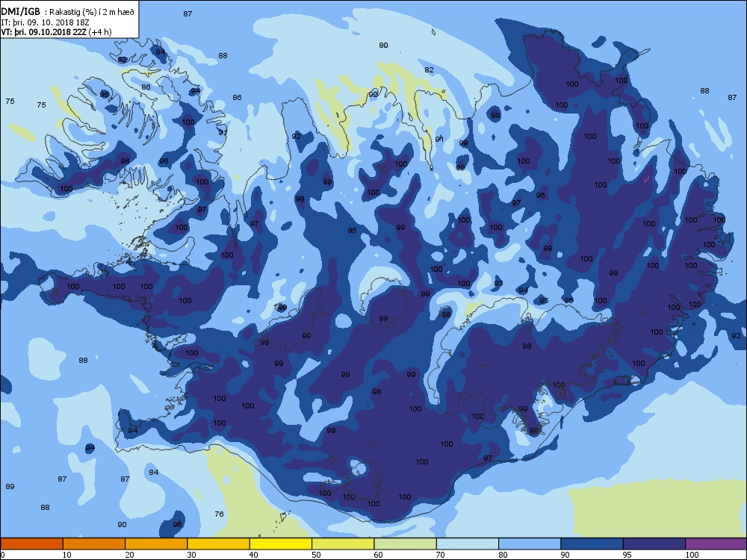Screen dimensions: 747x560
Task: Select the bright yellow 40–50 legend swatch
Action: 281,544
